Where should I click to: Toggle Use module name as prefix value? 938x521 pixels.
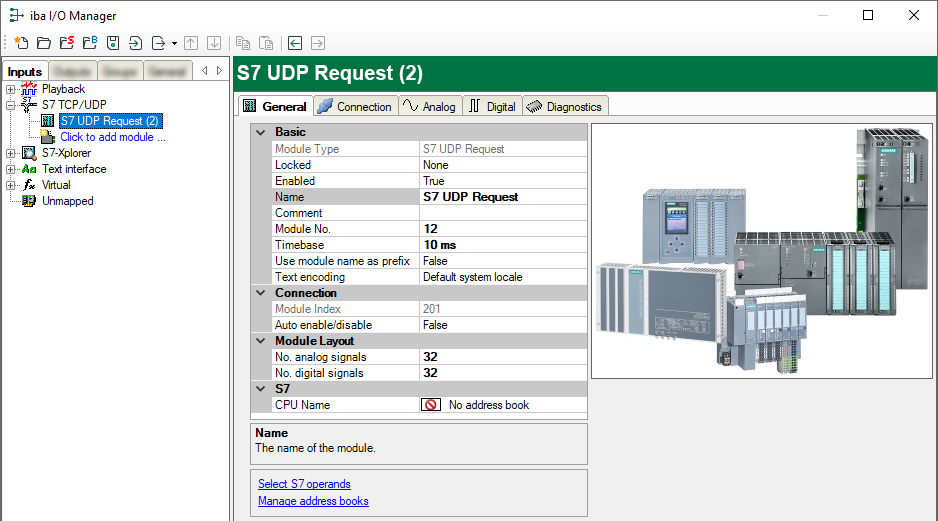pyautogui.click(x=502, y=261)
